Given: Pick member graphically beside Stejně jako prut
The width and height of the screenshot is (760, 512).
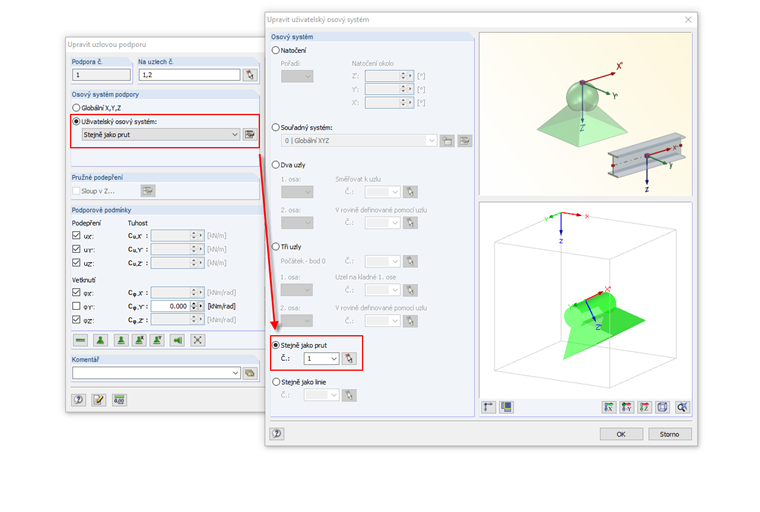Looking at the screenshot, I should click(x=349, y=359).
